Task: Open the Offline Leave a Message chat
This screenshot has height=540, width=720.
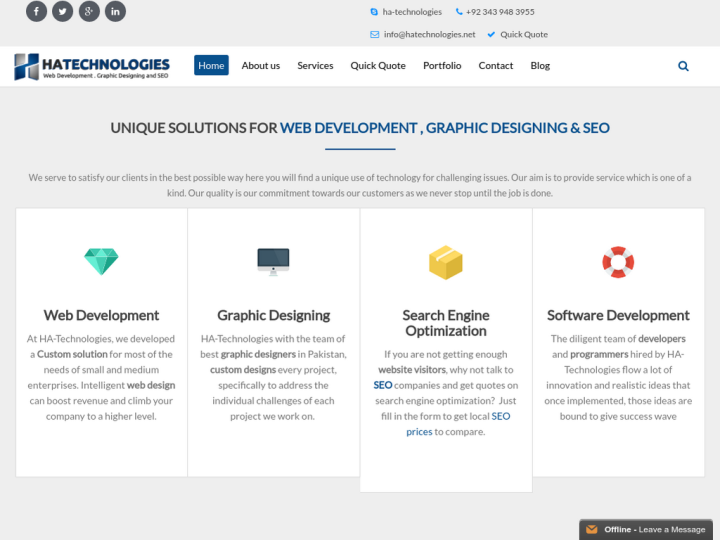Action: [646, 529]
